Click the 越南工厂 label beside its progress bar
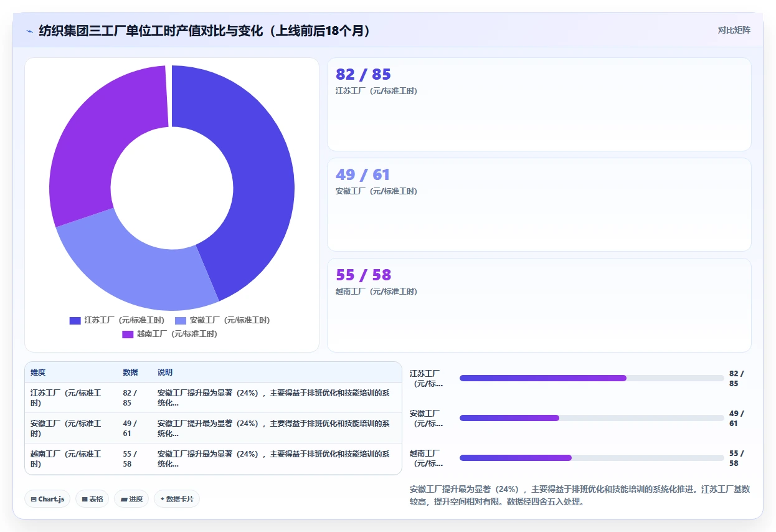The height and width of the screenshot is (532, 776). tap(427, 458)
